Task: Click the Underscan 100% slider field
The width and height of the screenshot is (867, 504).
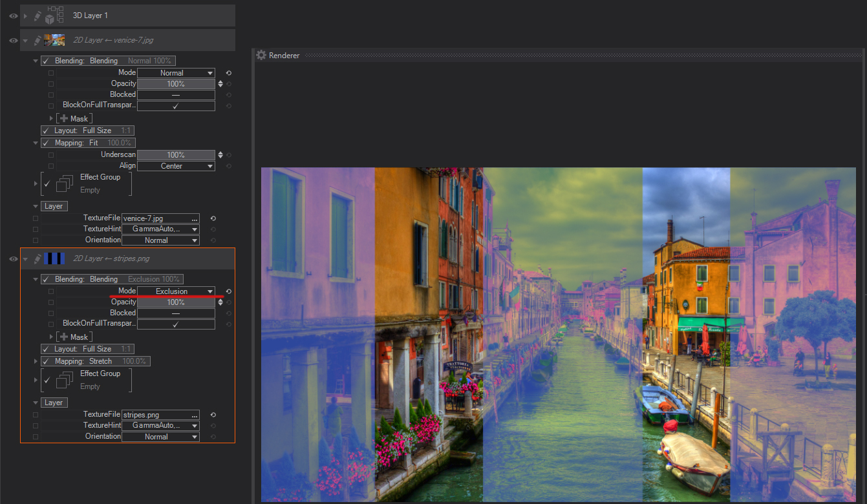Action: coord(176,155)
